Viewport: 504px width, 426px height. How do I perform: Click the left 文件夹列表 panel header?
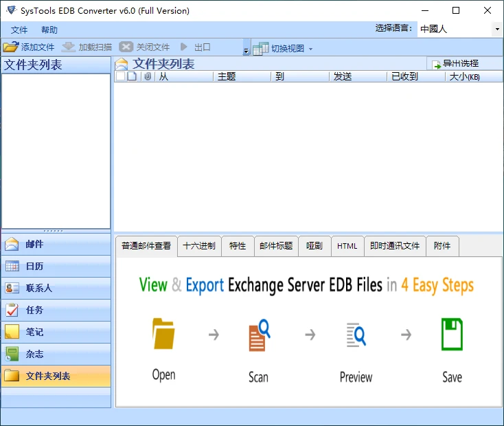point(56,65)
